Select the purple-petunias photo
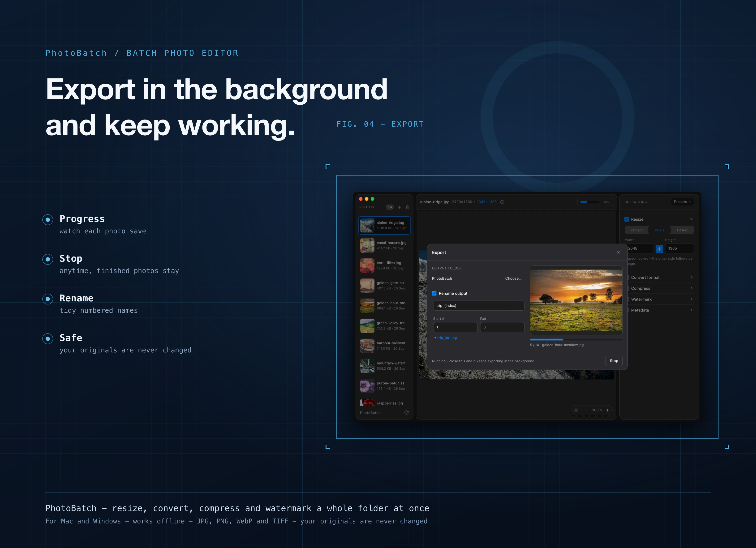This screenshot has height=548, width=756. (384, 386)
